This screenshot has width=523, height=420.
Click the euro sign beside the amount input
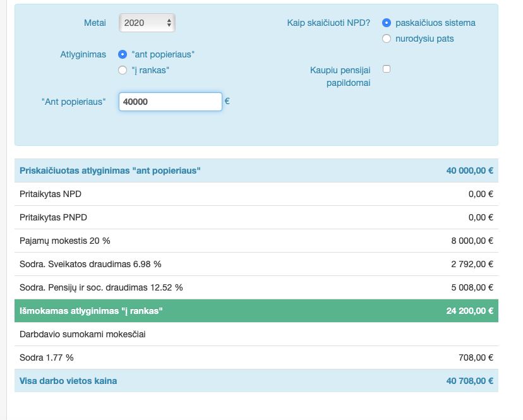click(x=227, y=101)
